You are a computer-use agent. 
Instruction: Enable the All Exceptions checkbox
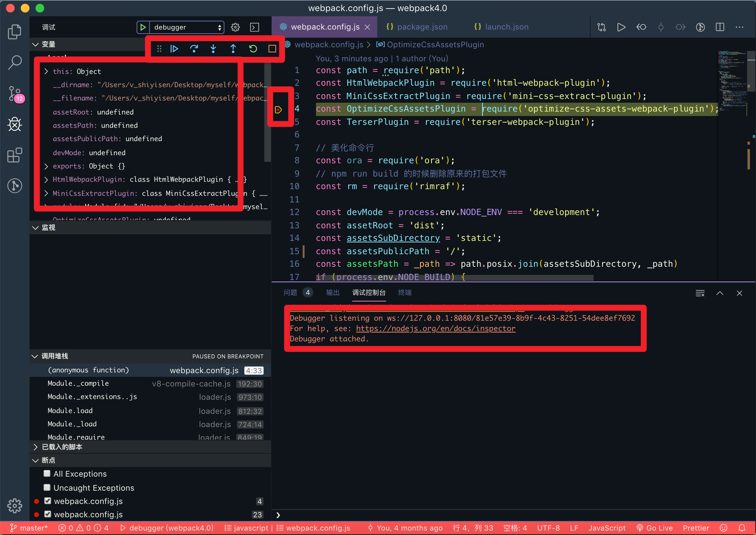tap(47, 473)
